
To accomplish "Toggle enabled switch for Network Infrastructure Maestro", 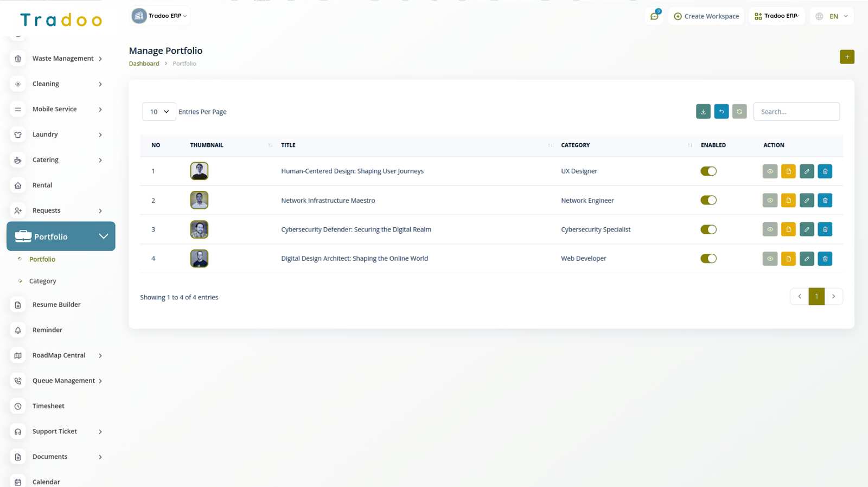I will [708, 201].
